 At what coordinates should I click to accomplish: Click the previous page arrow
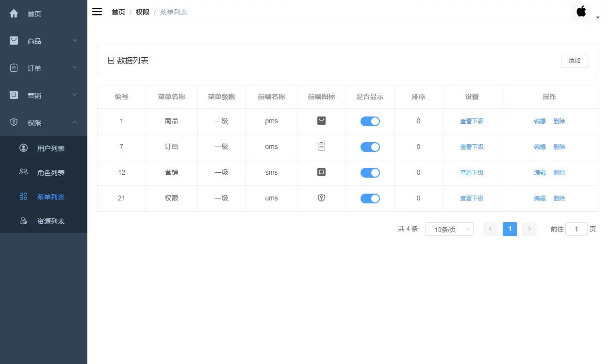pyautogui.click(x=491, y=229)
